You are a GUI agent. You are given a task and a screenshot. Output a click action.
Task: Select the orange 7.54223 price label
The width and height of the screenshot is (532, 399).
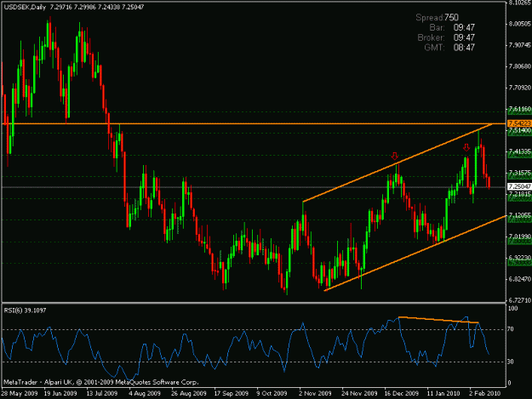click(519, 123)
